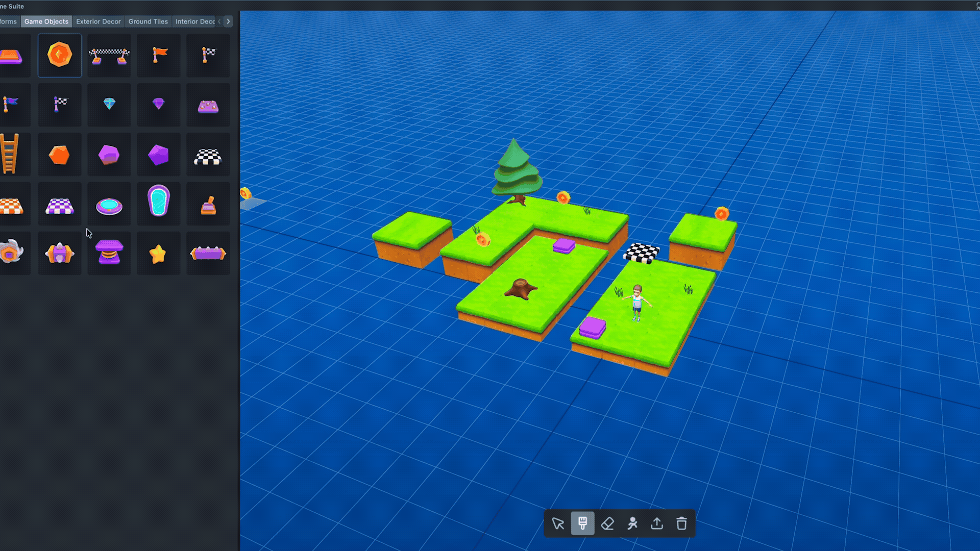This screenshot has height=551, width=980.
Task: Activate the paint brush placement tool
Action: pos(582,523)
